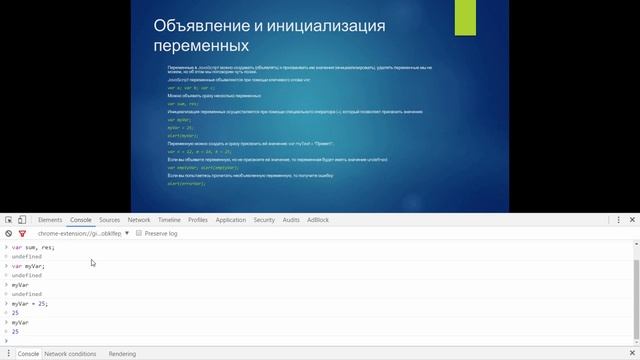
Task: Toggle the device toolbar icon
Action: (22, 220)
